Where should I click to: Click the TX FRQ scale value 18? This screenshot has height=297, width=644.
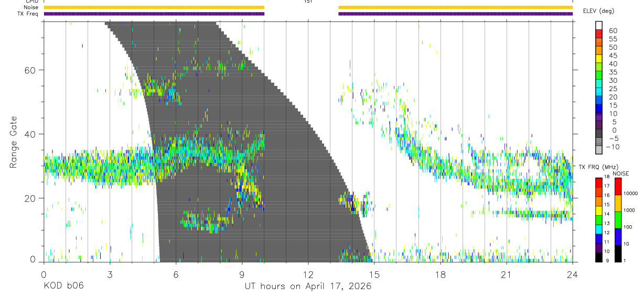click(x=607, y=177)
